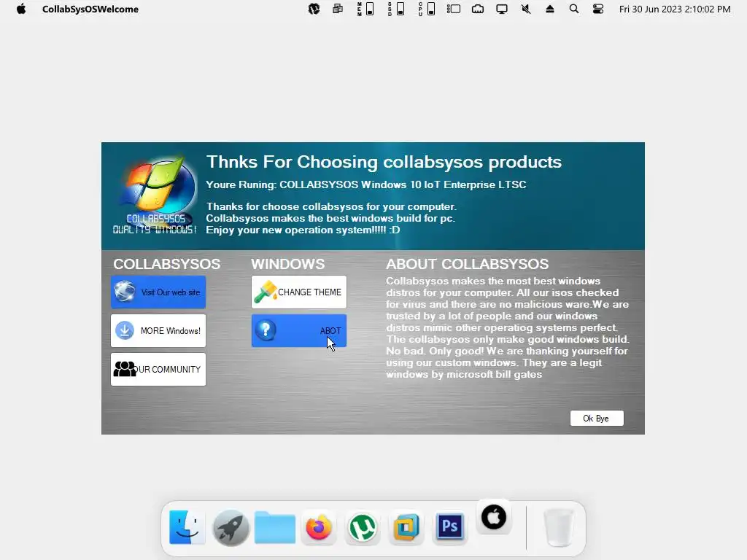Launch Firefox from the dock
Viewport: 747px width, 560px height.
(319, 527)
